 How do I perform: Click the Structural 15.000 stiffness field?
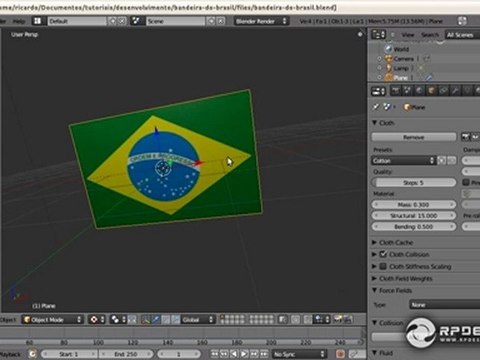[x=414, y=216]
